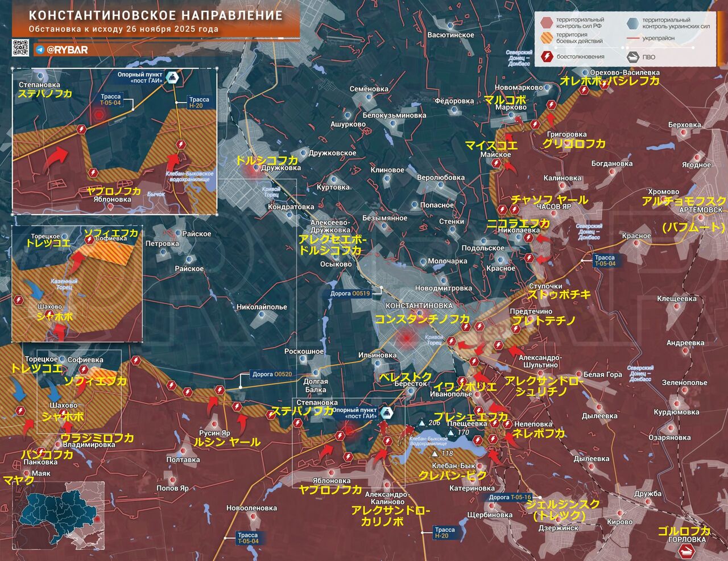
Task: Click the Полтавка village label
Action: tap(183, 459)
